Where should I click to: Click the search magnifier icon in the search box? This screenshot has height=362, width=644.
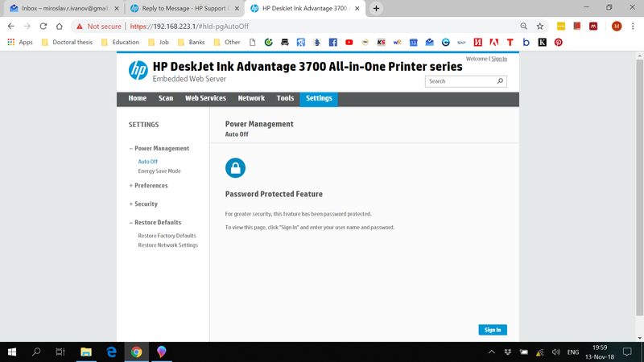click(501, 81)
